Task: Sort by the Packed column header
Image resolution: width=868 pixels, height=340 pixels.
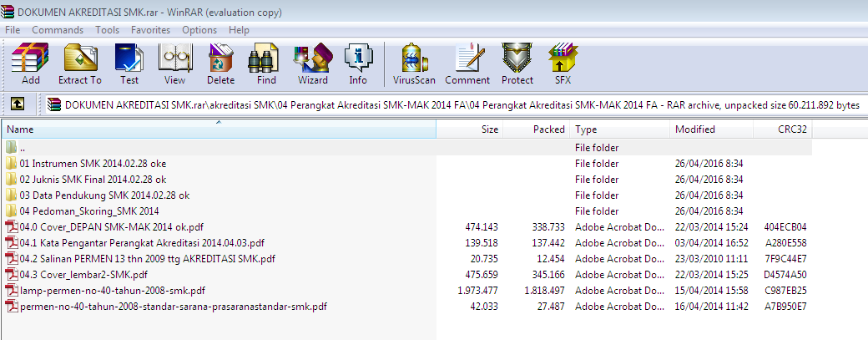Action: (x=536, y=129)
